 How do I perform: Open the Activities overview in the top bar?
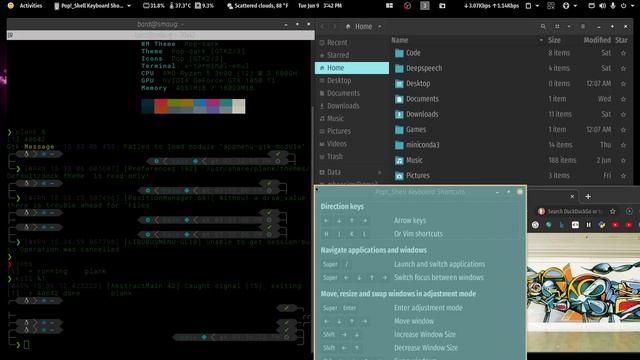pyautogui.click(x=31, y=6)
